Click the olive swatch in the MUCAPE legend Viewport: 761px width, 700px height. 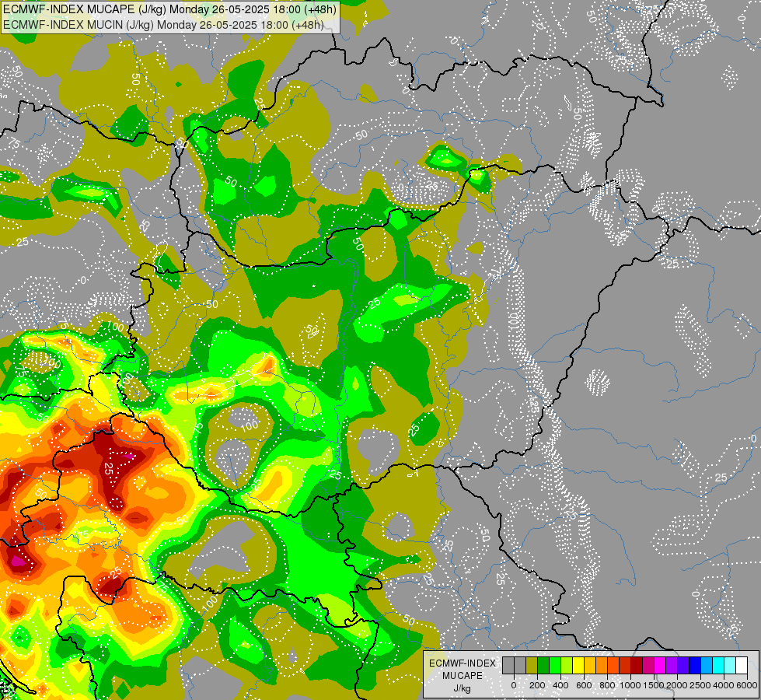coord(532,665)
